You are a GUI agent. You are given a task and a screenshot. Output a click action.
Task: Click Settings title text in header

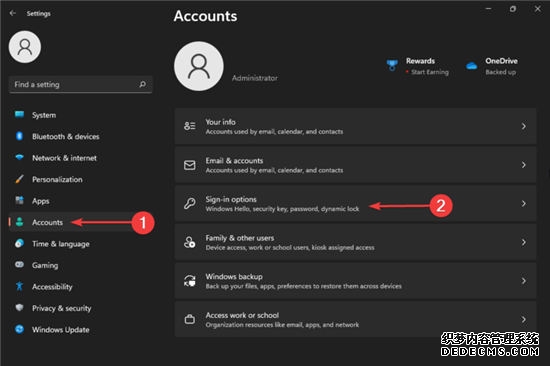[39, 13]
